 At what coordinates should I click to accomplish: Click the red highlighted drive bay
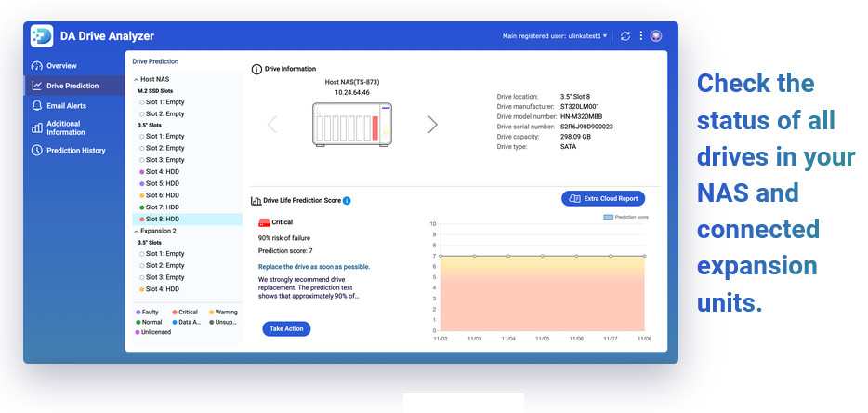coord(375,128)
